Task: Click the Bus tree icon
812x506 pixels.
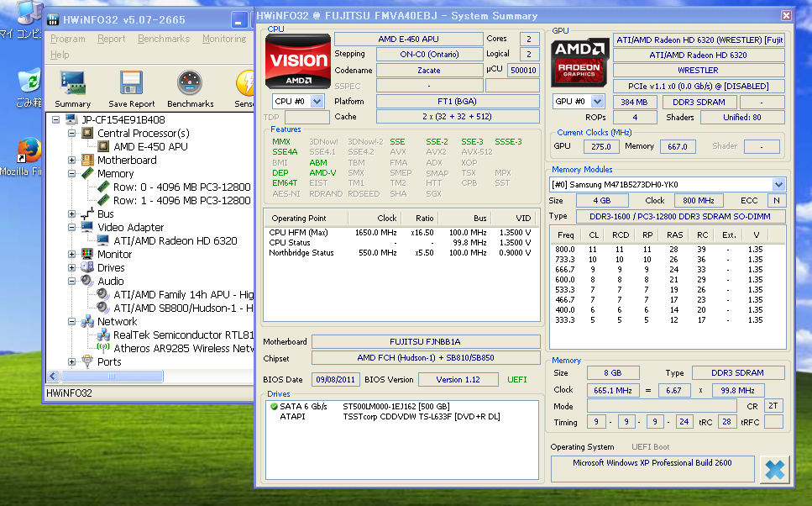Action: click(x=87, y=213)
